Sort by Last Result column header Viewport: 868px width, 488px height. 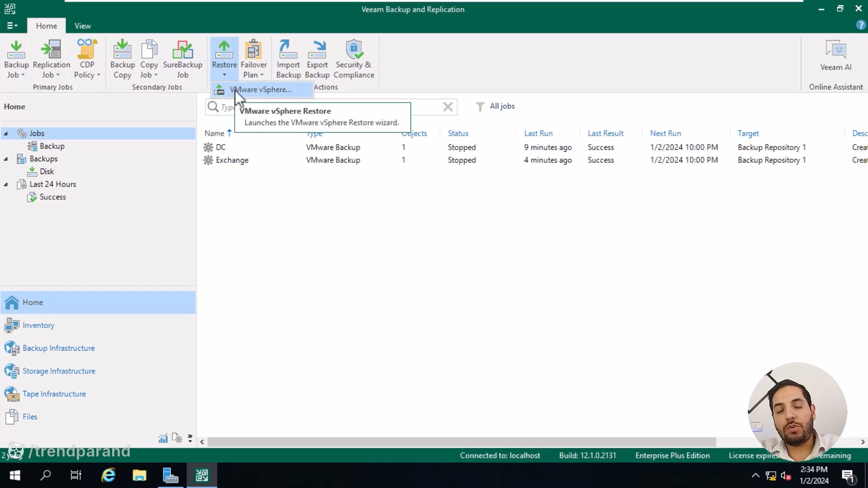pos(605,133)
